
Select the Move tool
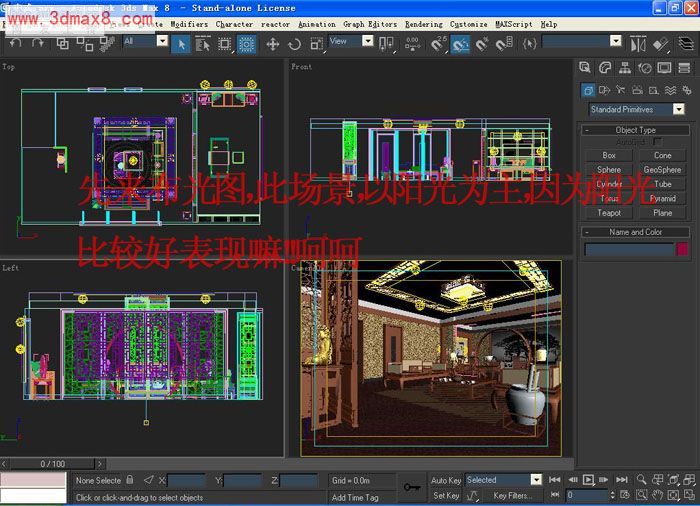pos(272,44)
